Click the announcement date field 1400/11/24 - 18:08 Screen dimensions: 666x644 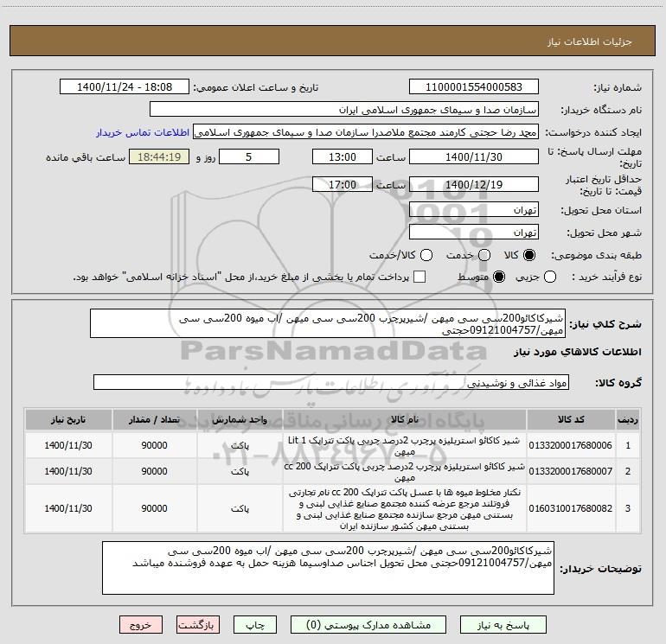125,87
